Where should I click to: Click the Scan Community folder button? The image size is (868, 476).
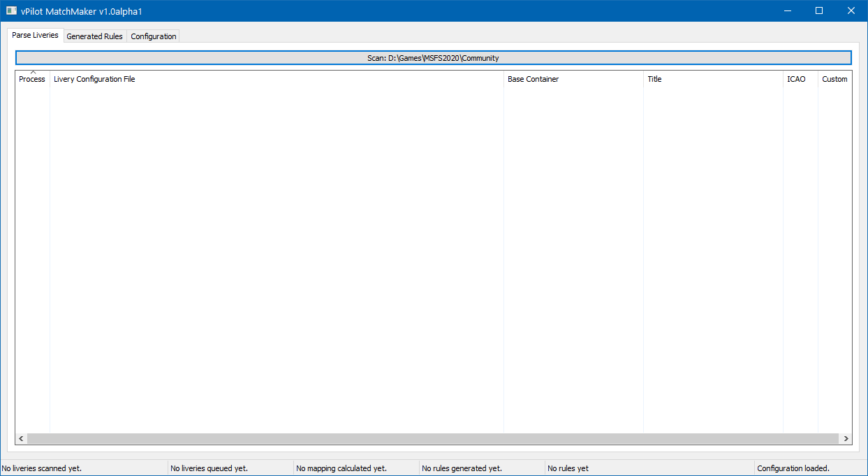(x=433, y=58)
